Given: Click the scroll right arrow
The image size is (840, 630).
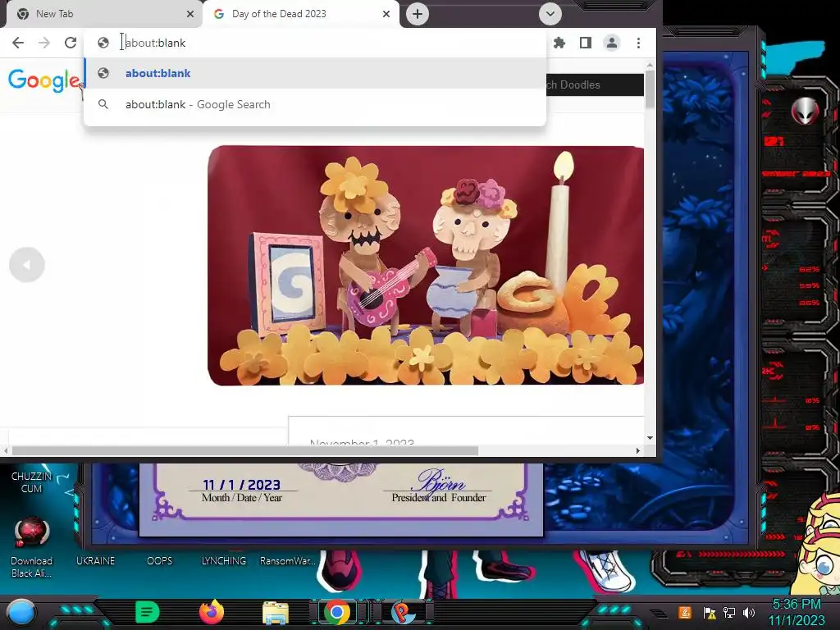Looking at the screenshot, I should 638,451.
